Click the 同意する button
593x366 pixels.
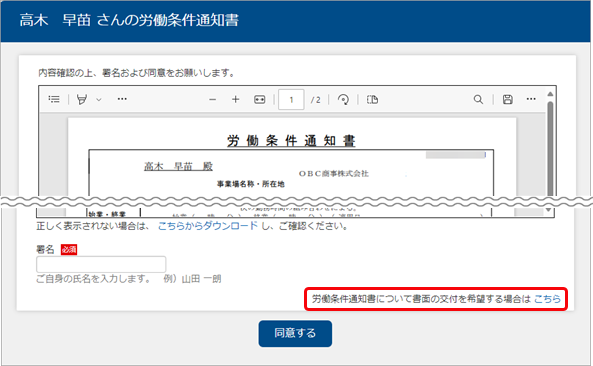click(x=295, y=333)
